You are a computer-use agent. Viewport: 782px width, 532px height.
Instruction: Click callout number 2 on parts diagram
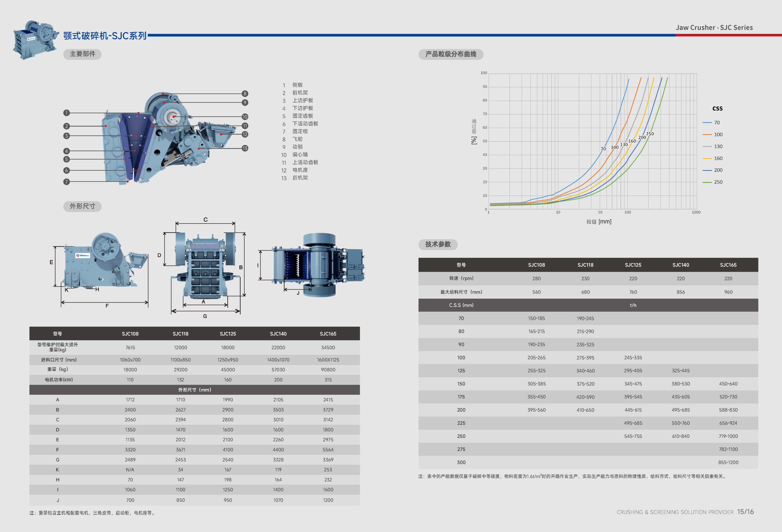(67, 126)
